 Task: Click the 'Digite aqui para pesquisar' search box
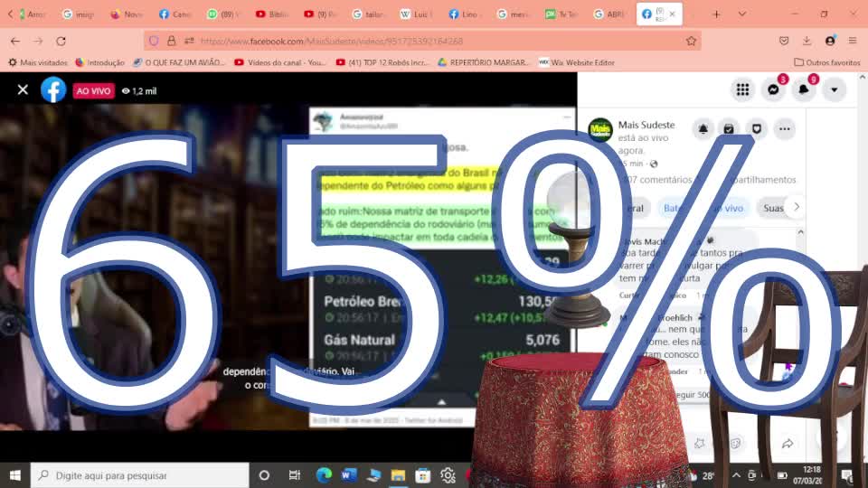(139, 475)
